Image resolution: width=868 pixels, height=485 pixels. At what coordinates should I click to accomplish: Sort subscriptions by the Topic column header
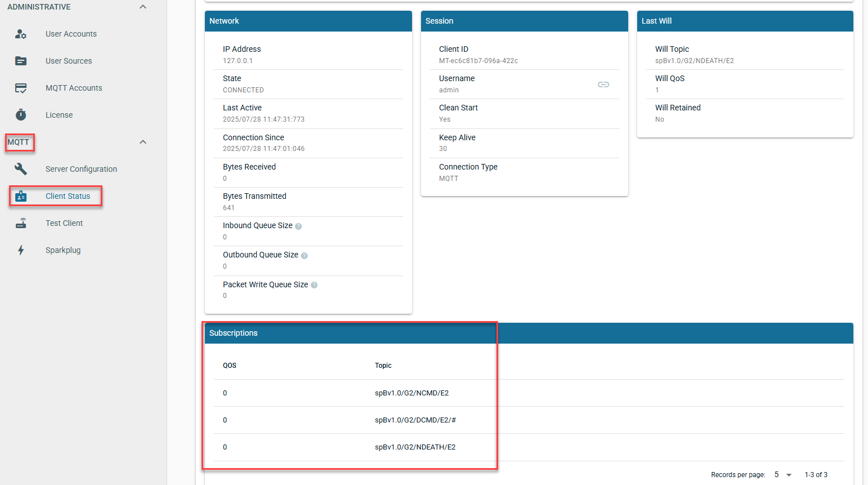(383, 366)
